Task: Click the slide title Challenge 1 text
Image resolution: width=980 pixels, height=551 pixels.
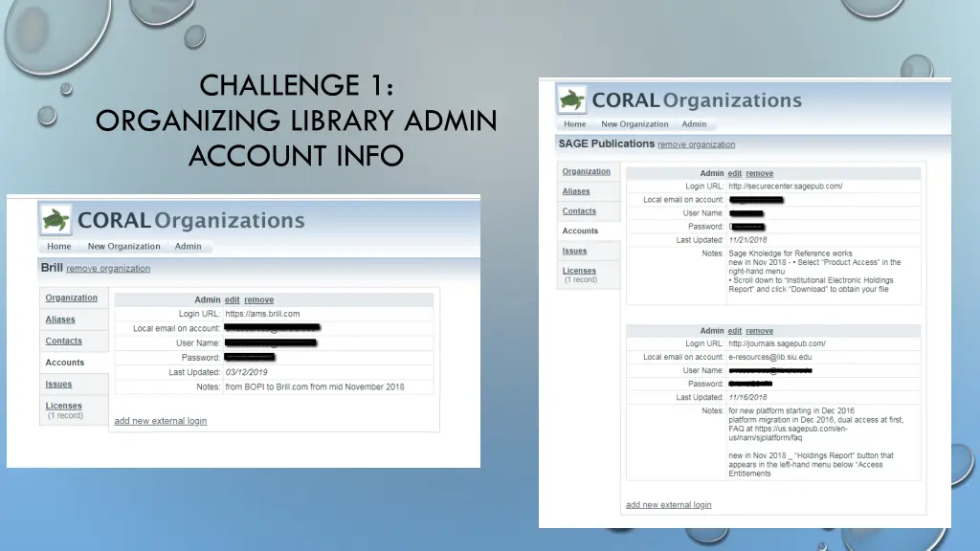Action: (297, 120)
